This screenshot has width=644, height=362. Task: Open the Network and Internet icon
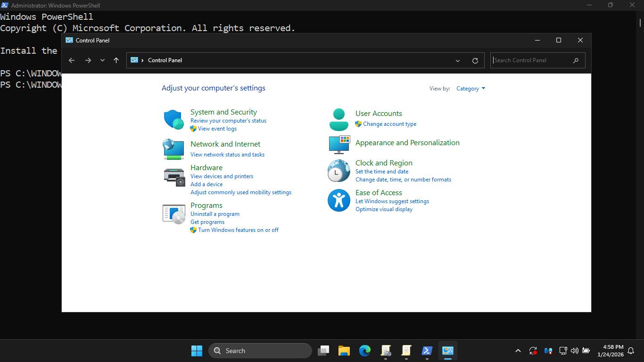pos(173,149)
